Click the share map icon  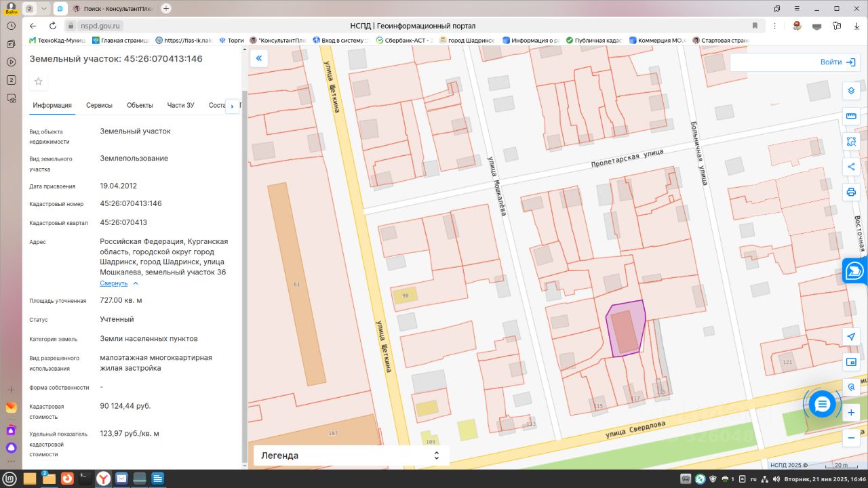tap(851, 167)
